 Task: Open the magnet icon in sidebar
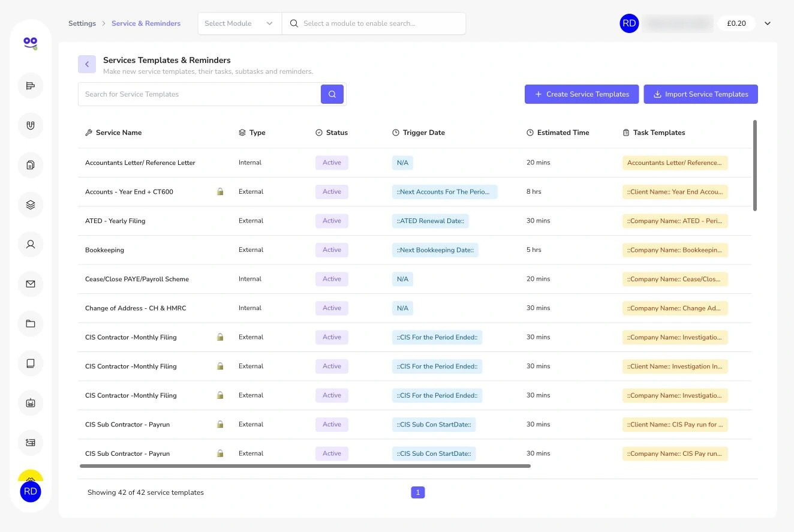pos(31,125)
